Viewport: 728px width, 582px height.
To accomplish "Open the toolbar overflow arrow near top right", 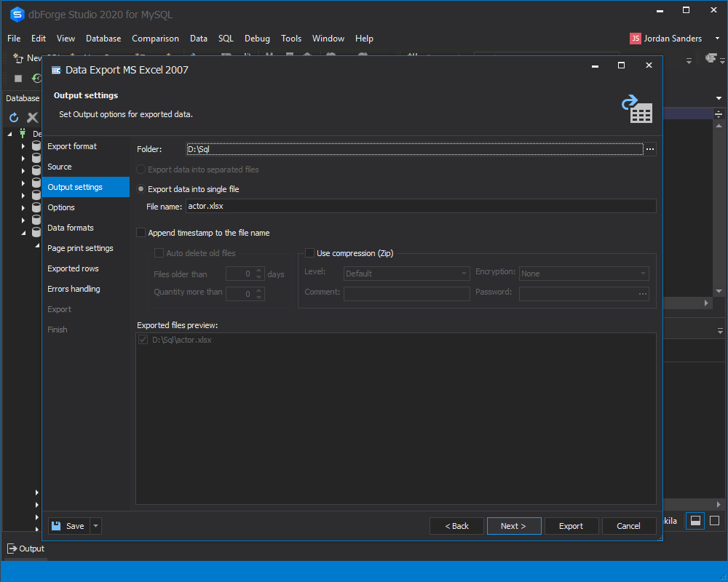I will point(689,61).
